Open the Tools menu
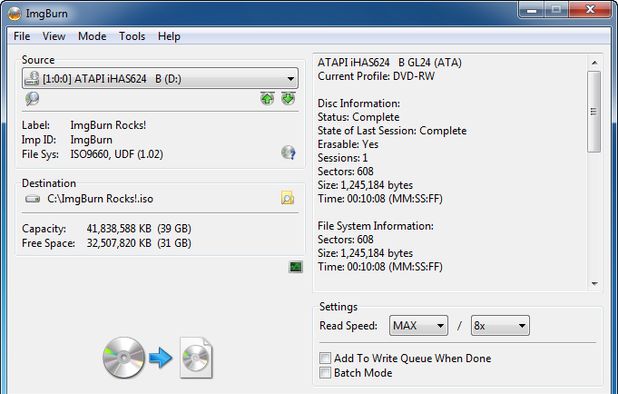This screenshot has height=394, width=618. pos(132,36)
